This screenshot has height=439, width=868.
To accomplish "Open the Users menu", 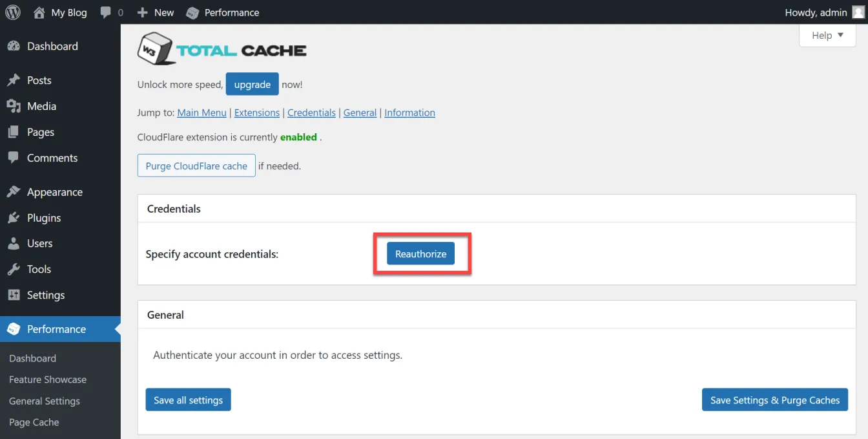I will (60, 244).
